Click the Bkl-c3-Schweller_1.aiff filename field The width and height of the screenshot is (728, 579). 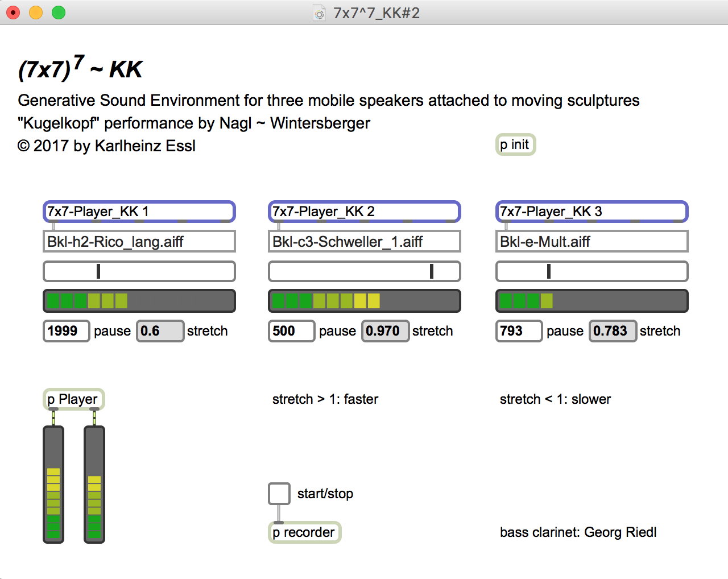[364, 242]
